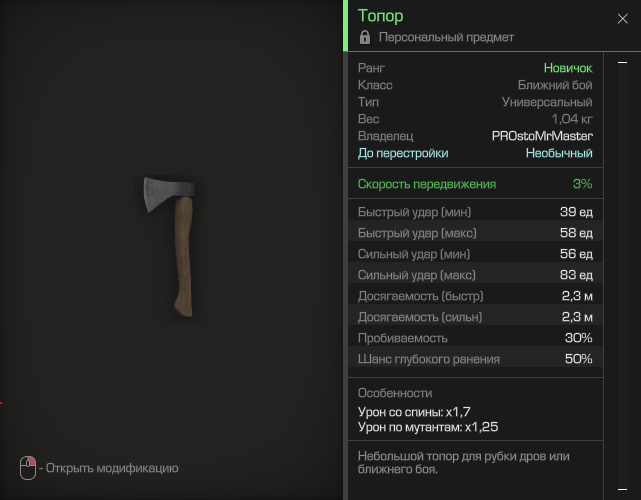This screenshot has width=641, height=500.
Task: Select the Пробиваемость stat row
Action: 475,338
